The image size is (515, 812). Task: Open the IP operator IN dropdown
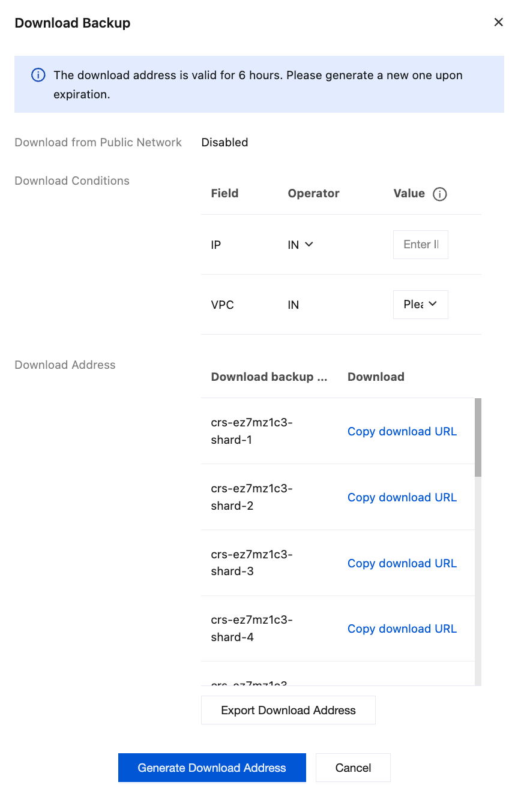pyautogui.click(x=301, y=245)
